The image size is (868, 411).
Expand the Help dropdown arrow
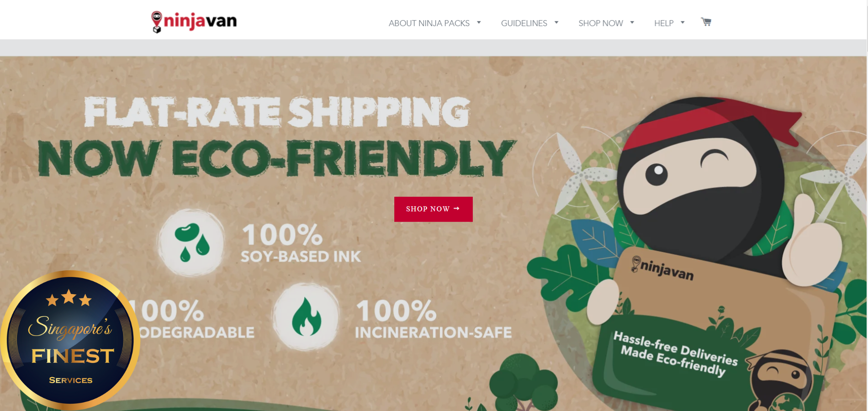pos(683,22)
